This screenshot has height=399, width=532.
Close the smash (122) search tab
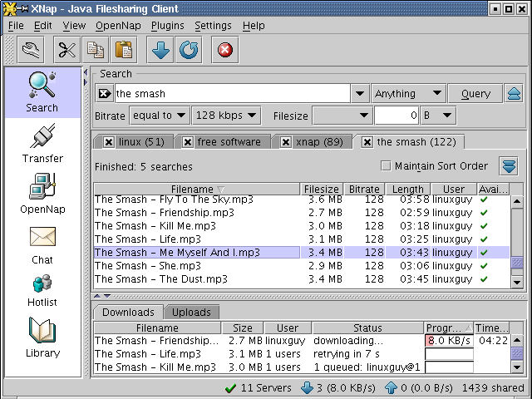pos(367,142)
